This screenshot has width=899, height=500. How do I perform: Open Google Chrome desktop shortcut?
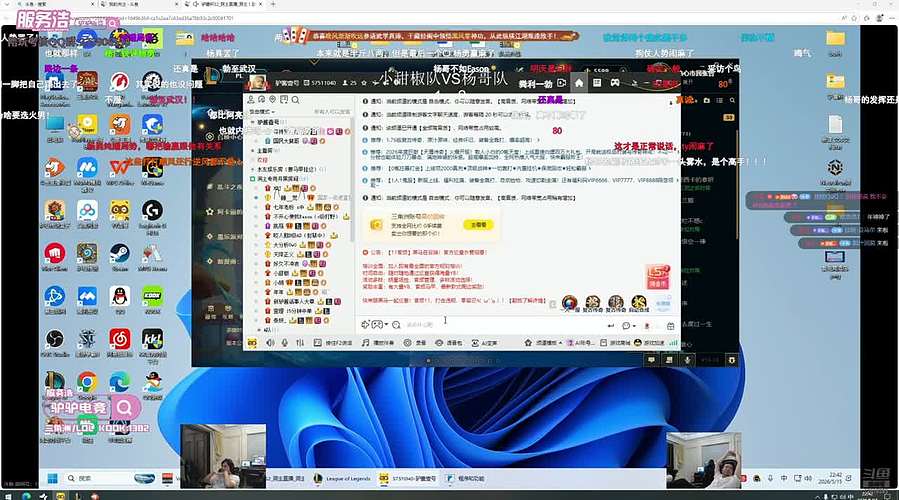click(x=87, y=383)
